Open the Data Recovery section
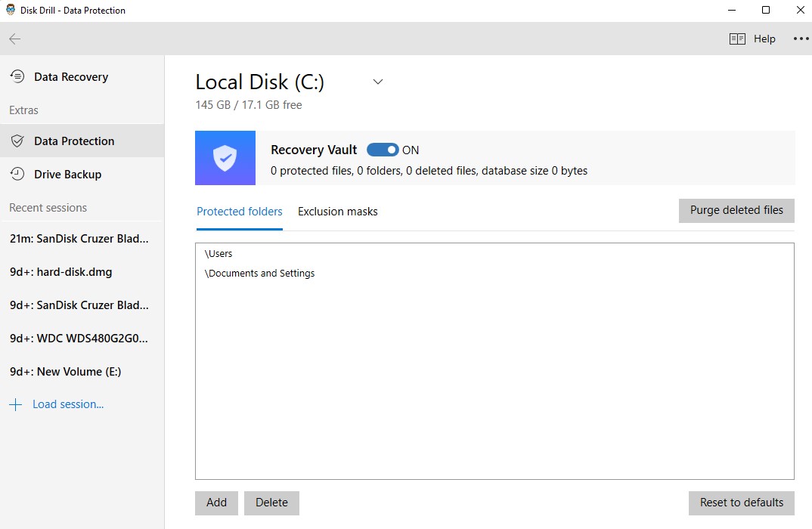This screenshot has height=529, width=812. 82,76
